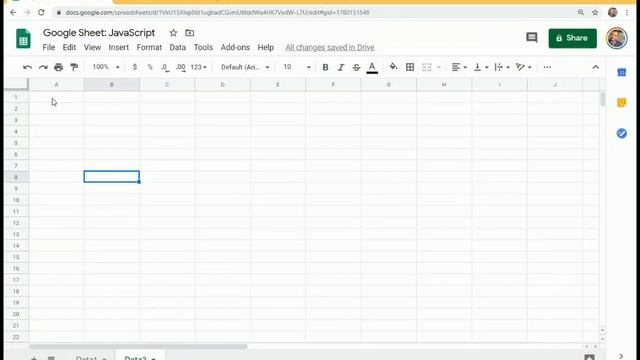Screen dimensions: 640x360
Task: Open the Tools menu
Action: (x=203, y=47)
